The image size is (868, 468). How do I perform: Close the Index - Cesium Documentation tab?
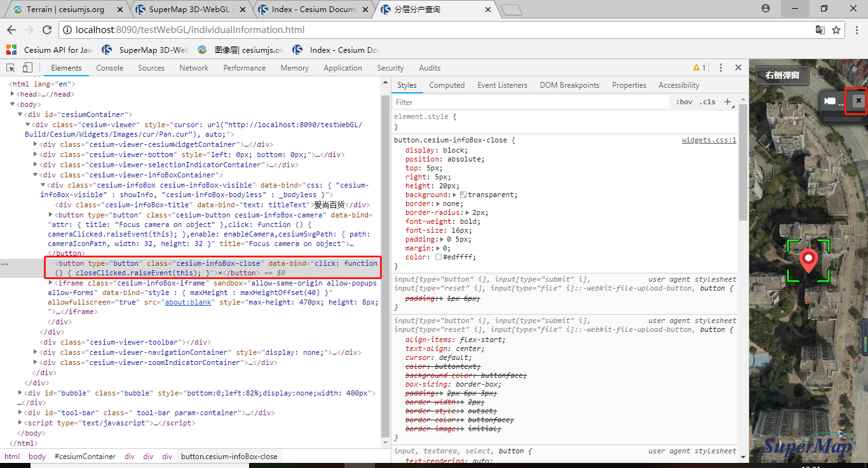click(x=366, y=10)
